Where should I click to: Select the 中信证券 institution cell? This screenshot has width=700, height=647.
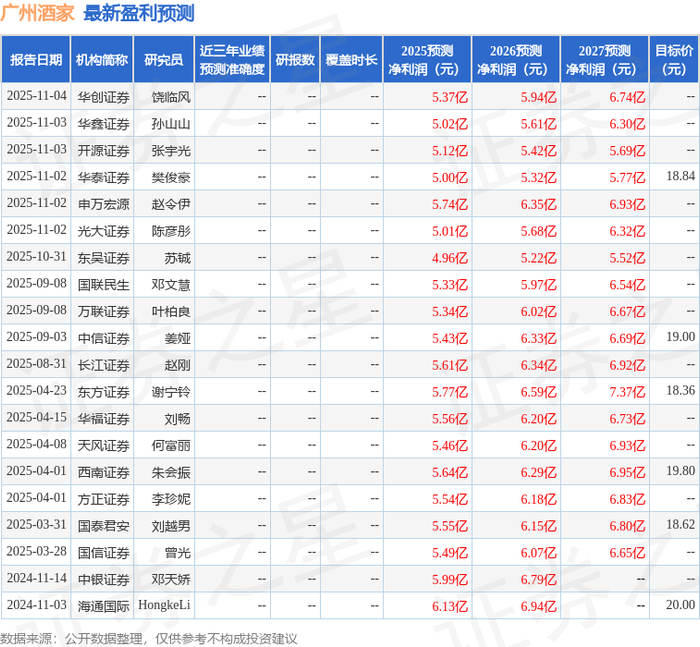pyautogui.click(x=104, y=338)
